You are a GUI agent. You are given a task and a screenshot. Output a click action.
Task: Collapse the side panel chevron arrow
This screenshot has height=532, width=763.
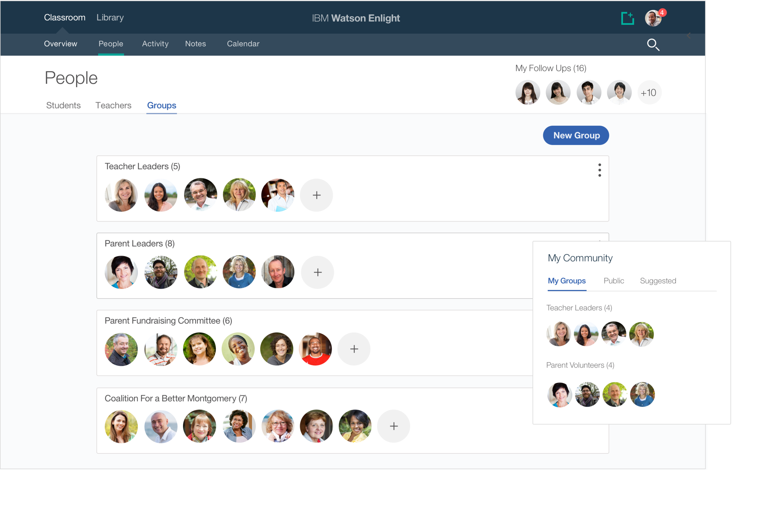coord(689,35)
